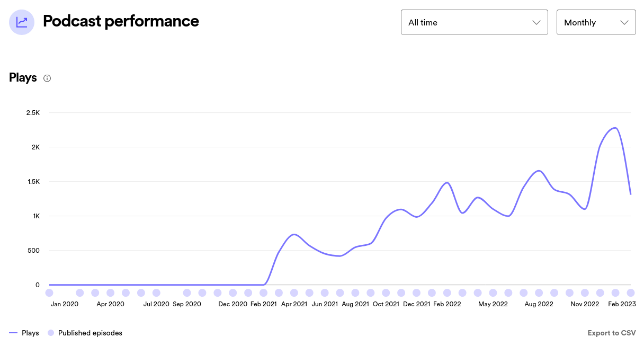Click the Feb 2021 label on x-axis
Viewport: 644px width, 337px height.
click(264, 304)
